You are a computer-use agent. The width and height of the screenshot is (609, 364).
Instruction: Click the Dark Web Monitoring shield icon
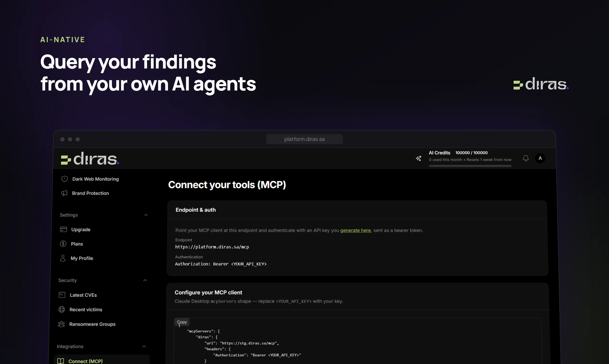tap(64, 179)
